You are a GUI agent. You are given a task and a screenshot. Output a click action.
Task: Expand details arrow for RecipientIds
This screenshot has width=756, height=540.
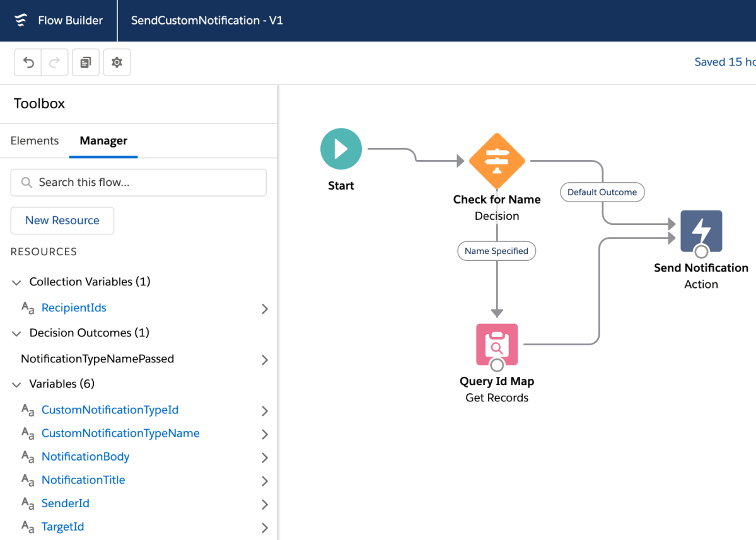point(265,309)
